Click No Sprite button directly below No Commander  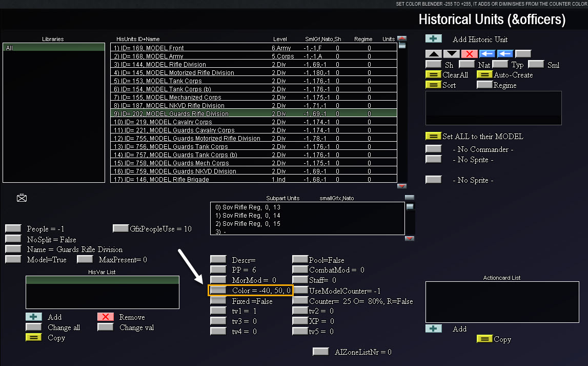[x=434, y=159]
